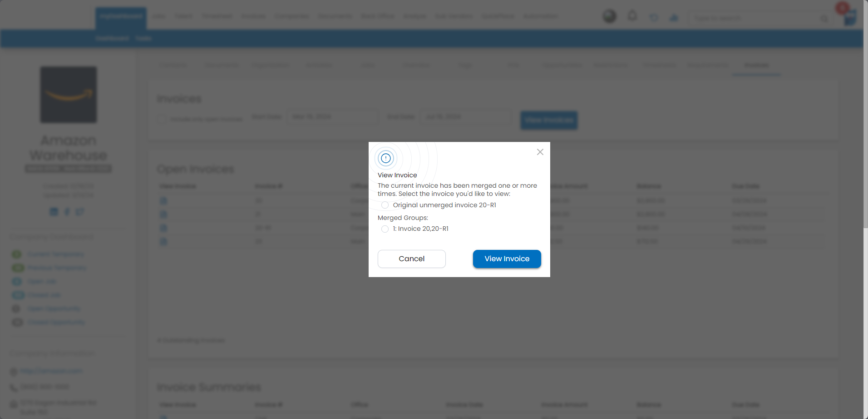Click the blurred View Invoices button
The image size is (868, 419).
[549, 120]
